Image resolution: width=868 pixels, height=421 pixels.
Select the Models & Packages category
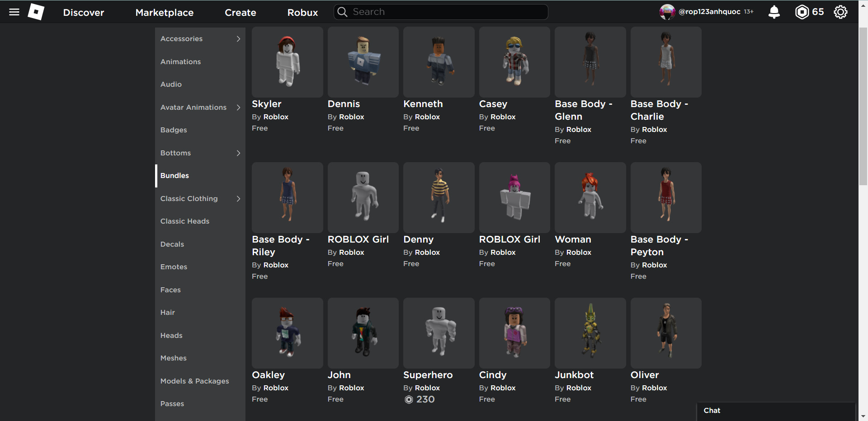pyautogui.click(x=200, y=381)
